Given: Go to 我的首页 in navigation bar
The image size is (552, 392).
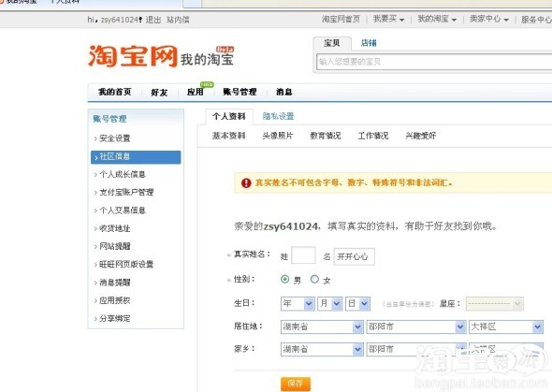Looking at the screenshot, I should (x=115, y=93).
